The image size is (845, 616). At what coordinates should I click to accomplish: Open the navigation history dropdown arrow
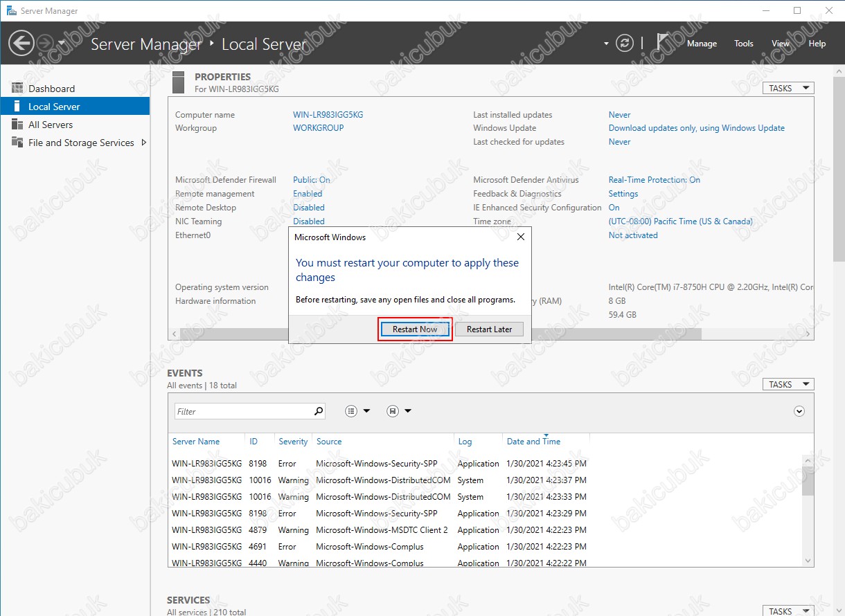point(62,43)
